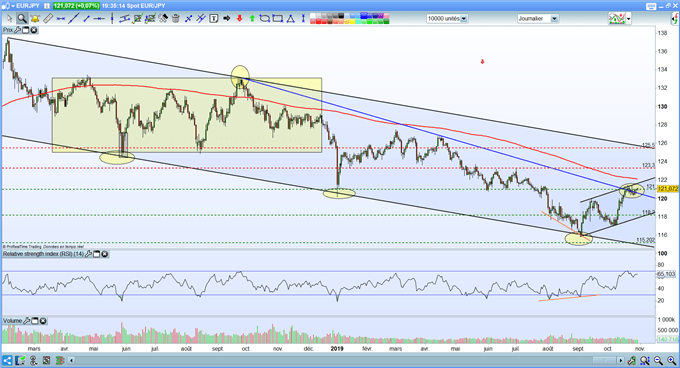Open the chart templates indicator icon

tap(617, 19)
